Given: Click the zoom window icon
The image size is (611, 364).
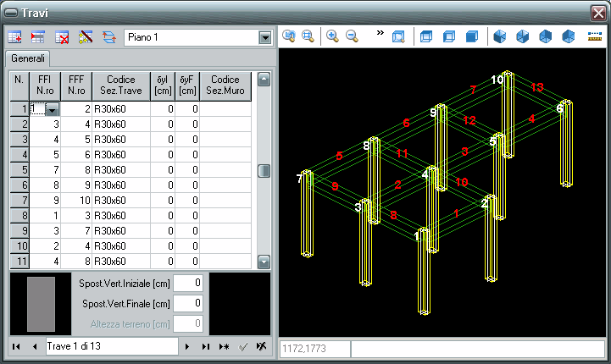Looking at the screenshot, I should point(288,36).
